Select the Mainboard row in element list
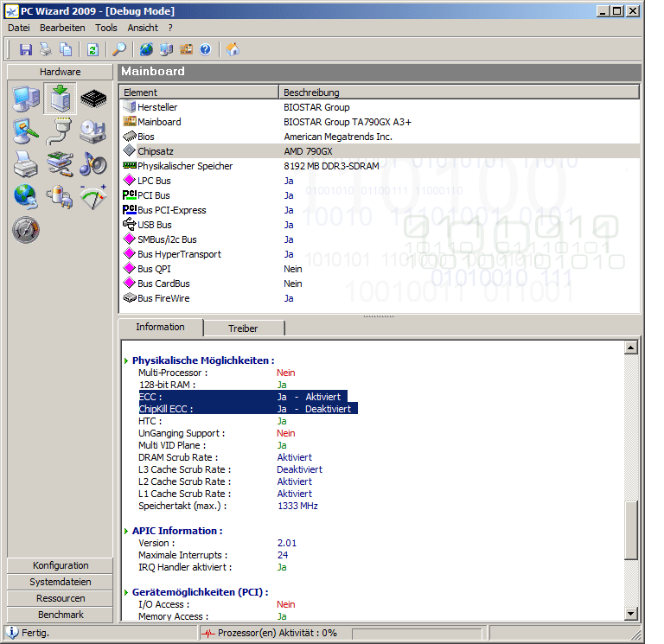This screenshot has width=664, height=644. pos(380,122)
